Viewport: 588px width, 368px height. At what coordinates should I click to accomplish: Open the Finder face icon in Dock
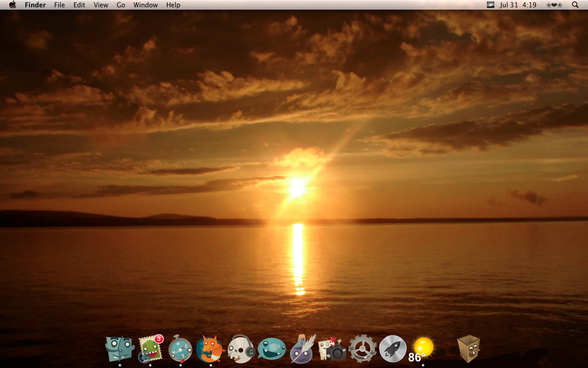pos(120,349)
